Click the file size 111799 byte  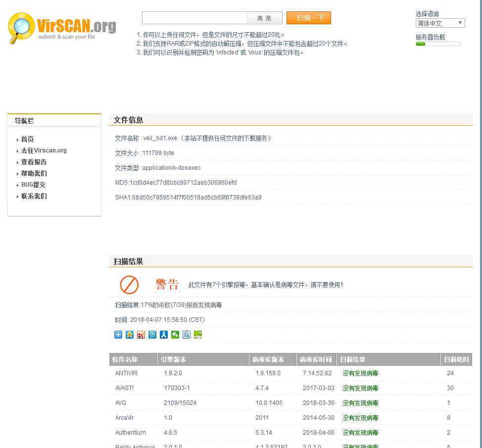click(158, 153)
